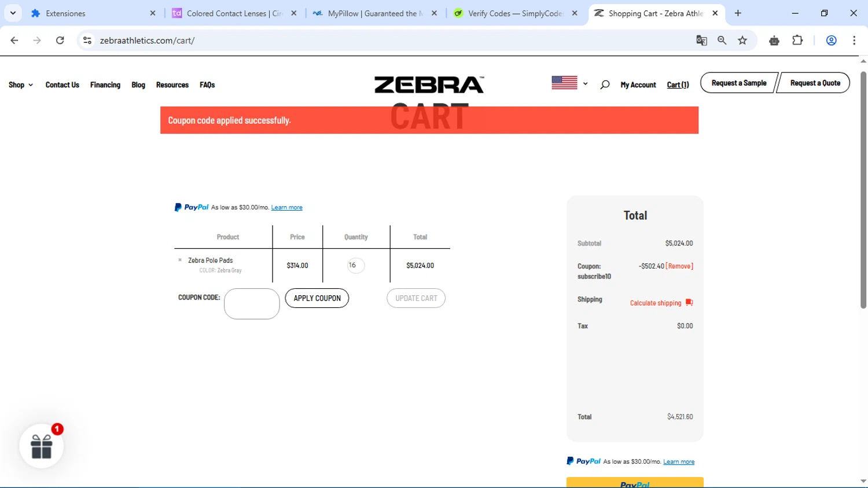The image size is (868, 488).
Task: Open the Cart (1) link
Action: [678, 85]
